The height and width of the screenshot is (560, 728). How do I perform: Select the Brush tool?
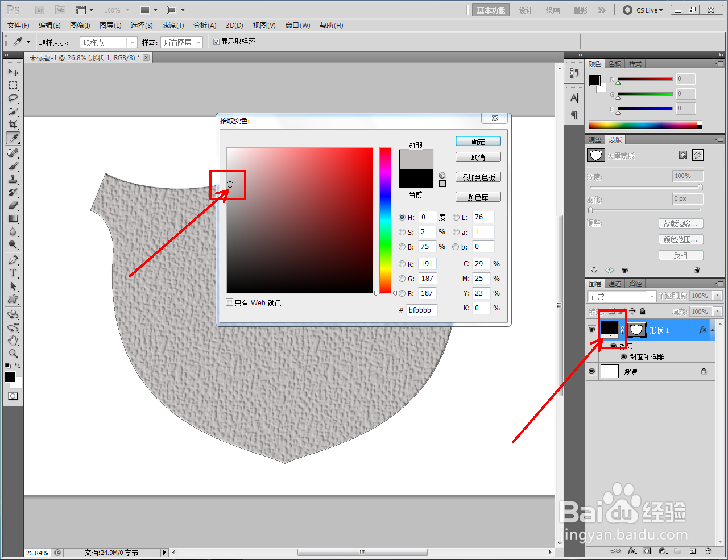[13, 166]
